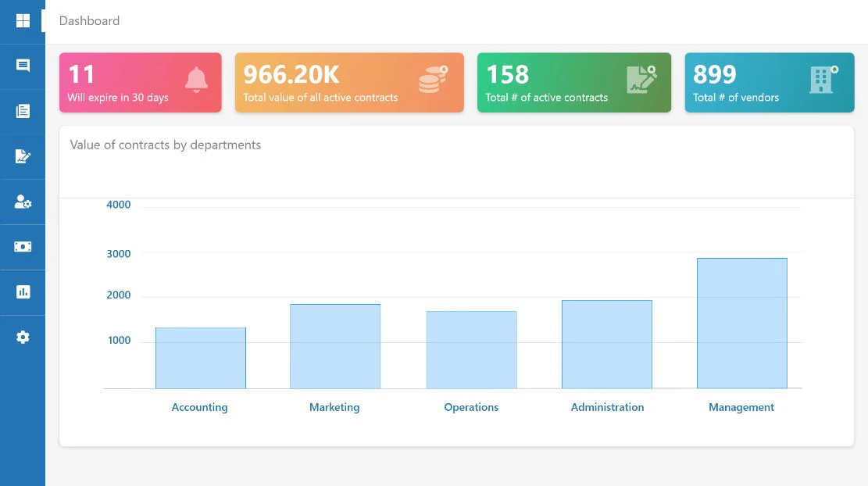Click 'Value of contracts by departments' heading
Image resolution: width=868 pixels, height=486 pixels.
coord(166,145)
